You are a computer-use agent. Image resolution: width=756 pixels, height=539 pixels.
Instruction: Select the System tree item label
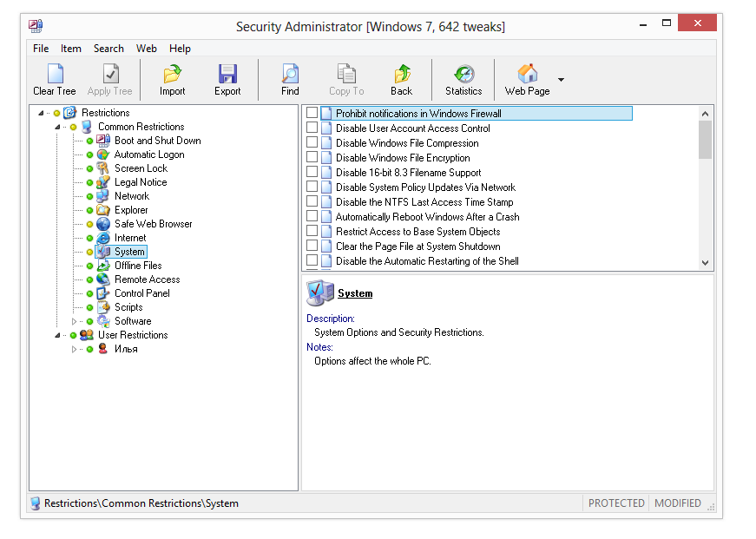(129, 252)
